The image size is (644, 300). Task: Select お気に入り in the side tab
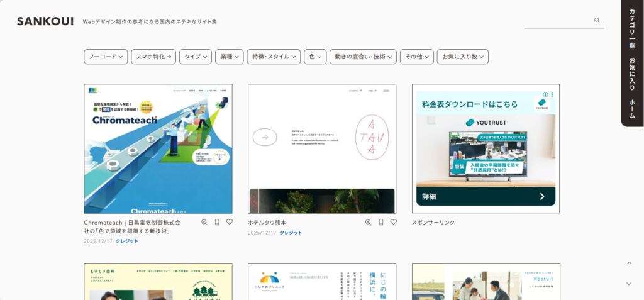click(632, 74)
